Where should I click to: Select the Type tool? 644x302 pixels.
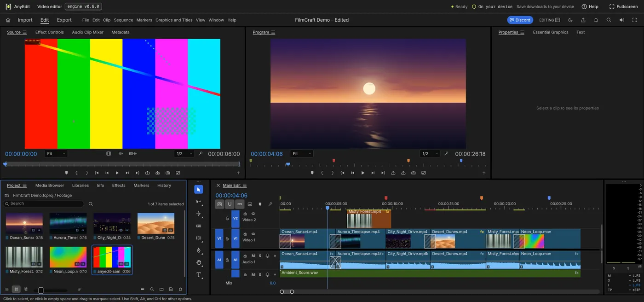tap(199, 275)
